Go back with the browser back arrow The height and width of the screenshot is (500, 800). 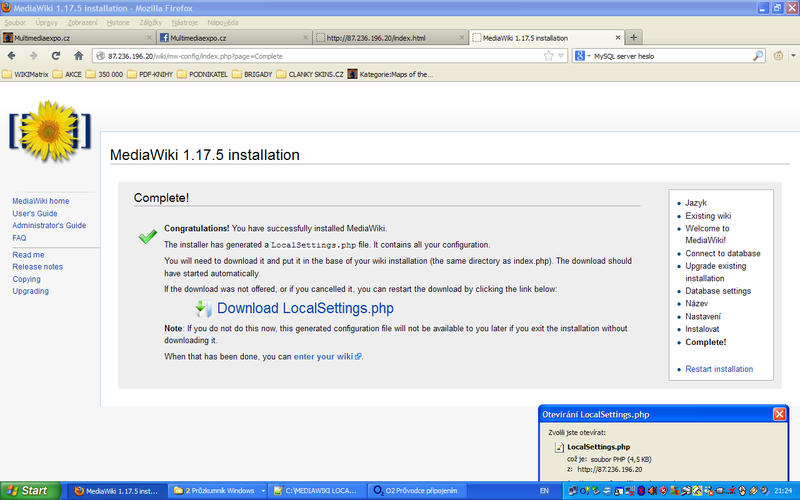click(11, 56)
